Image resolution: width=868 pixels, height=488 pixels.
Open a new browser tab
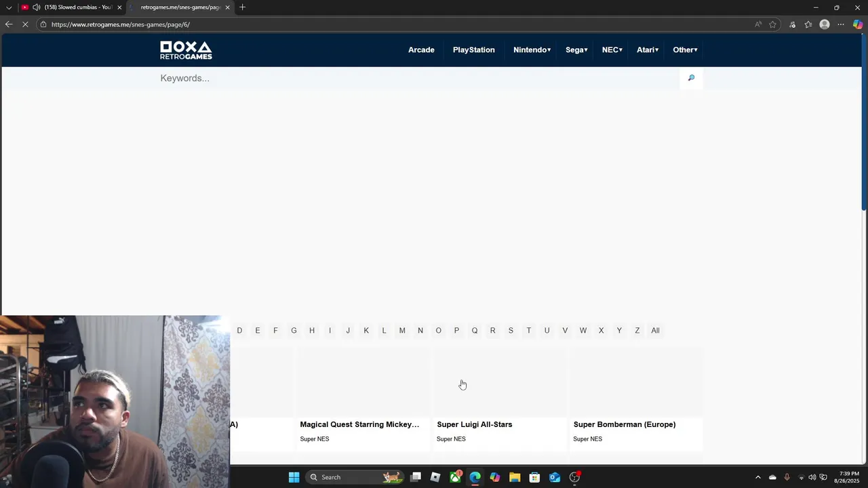(242, 7)
